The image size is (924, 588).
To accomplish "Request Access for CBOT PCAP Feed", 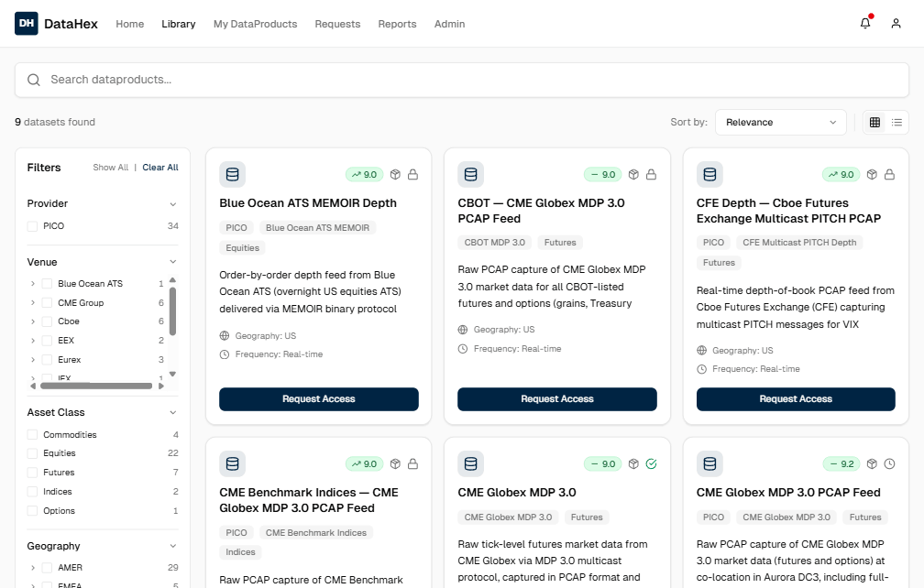I will click(x=557, y=399).
